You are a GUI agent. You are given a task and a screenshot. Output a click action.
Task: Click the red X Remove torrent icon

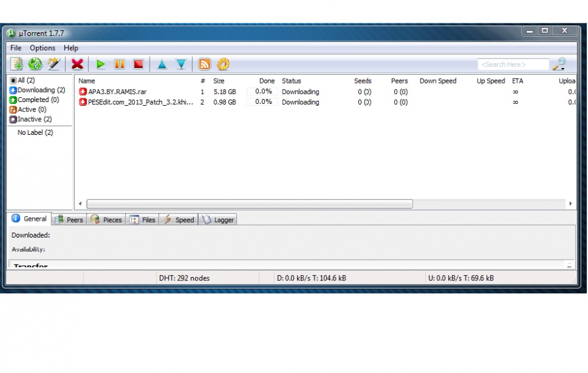click(77, 64)
